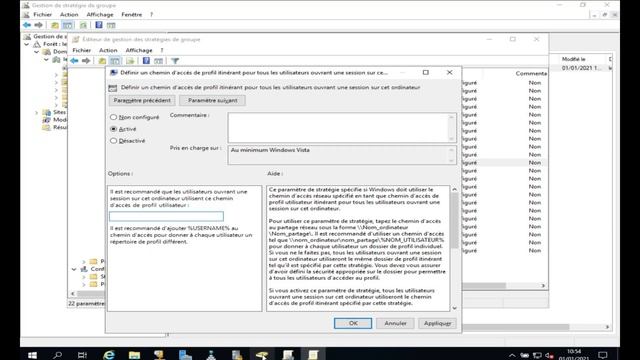Open blue help icon in Éditeur toolbar
Viewport: 640px width, 360px height.
tap(146, 61)
